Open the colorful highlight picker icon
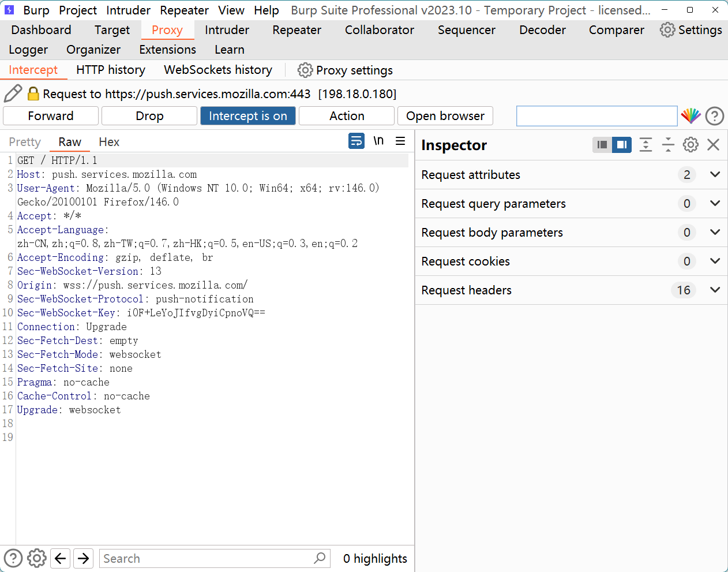 click(x=691, y=116)
